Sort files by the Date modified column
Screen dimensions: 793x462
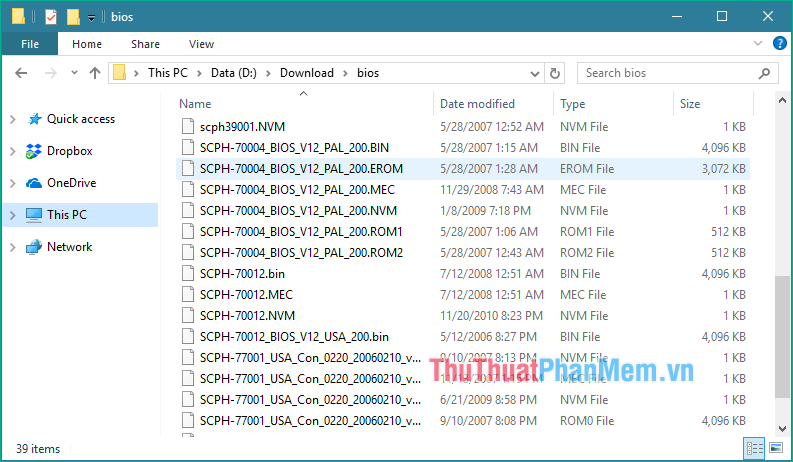pos(477,104)
